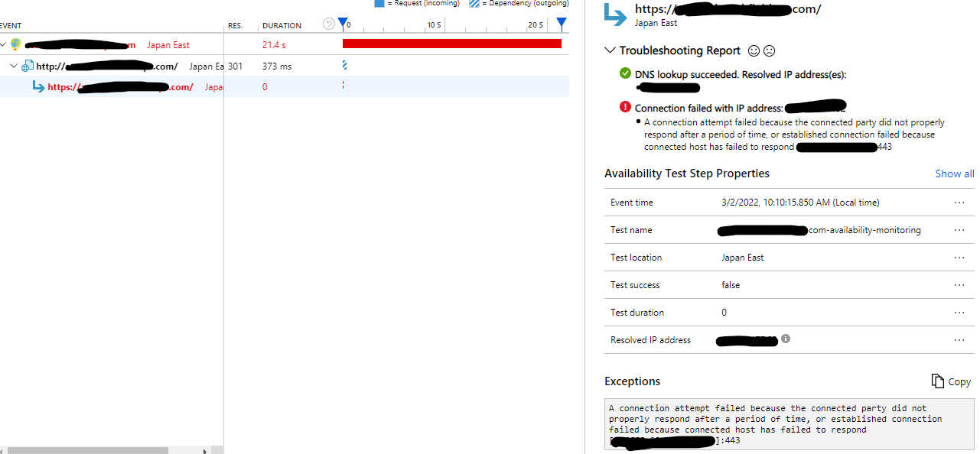
Task: Collapse the top-level Japan East availability row
Action: click(x=4, y=45)
